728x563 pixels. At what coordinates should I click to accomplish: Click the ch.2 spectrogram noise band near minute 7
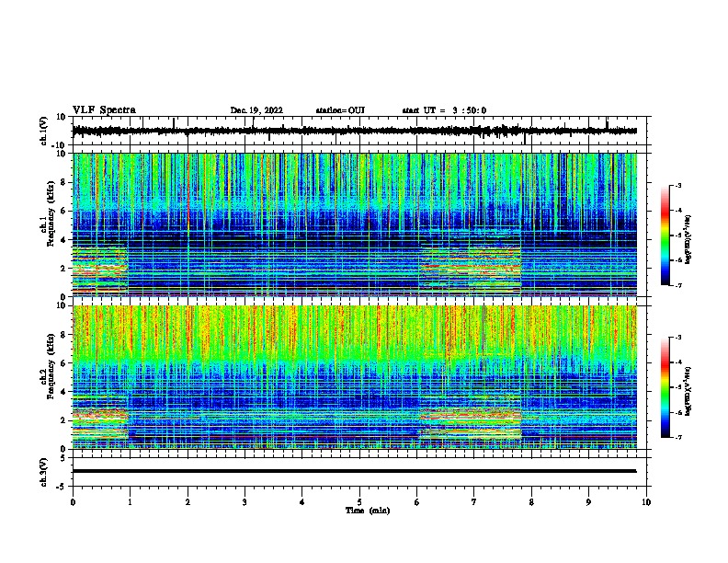(470, 424)
